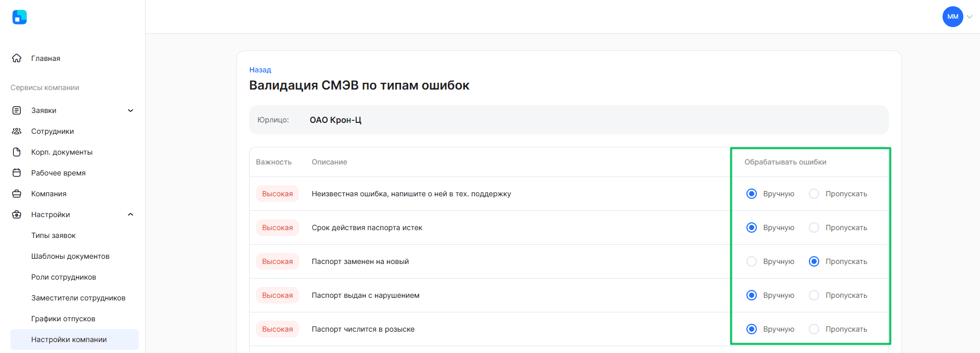
Task: Open Типы заявок settings
Action: pyautogui.click(x=54, y=235)
